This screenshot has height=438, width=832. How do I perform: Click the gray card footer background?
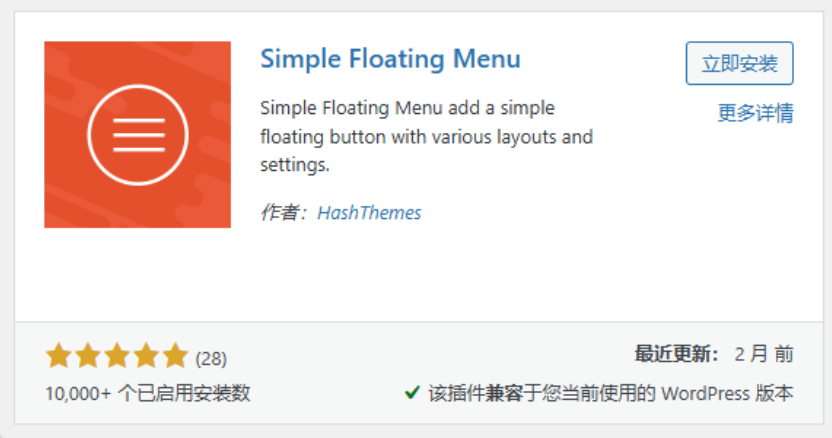pyautogui.click(x=419, y=372)
